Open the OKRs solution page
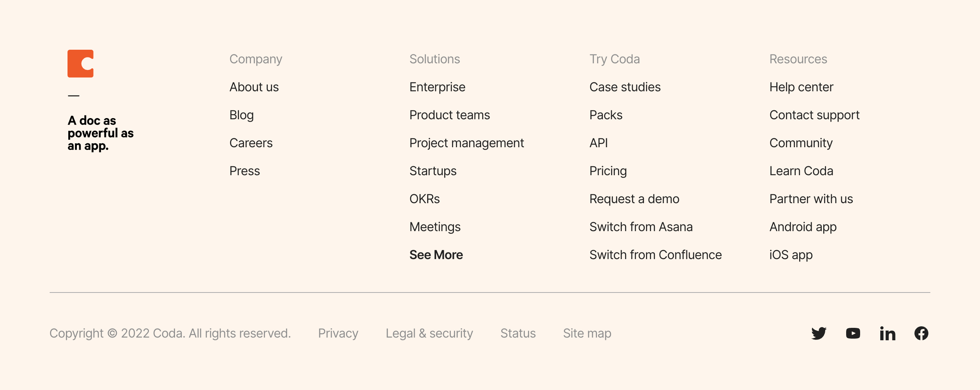Image resolution: width=980 pixels, height=390 pixels. 424,199
